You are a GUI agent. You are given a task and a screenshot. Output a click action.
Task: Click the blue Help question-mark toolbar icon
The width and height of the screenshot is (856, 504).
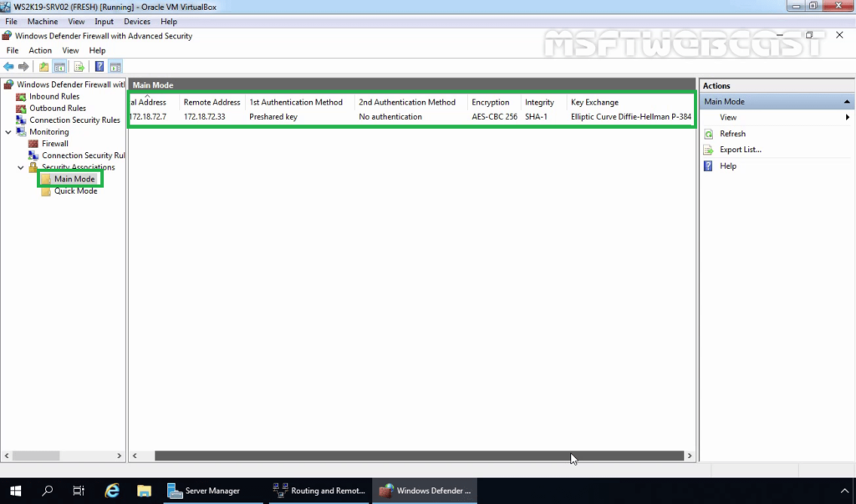[99, 67]
